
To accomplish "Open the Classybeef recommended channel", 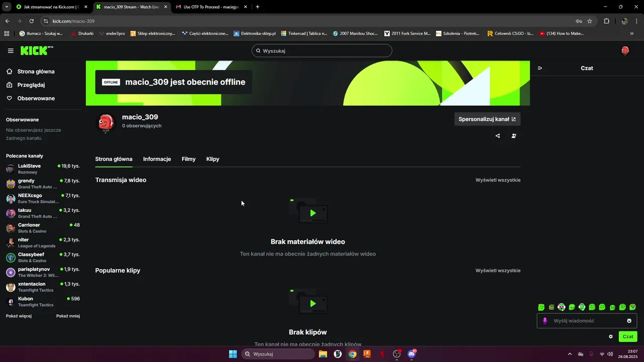I will tap(43, 257).
